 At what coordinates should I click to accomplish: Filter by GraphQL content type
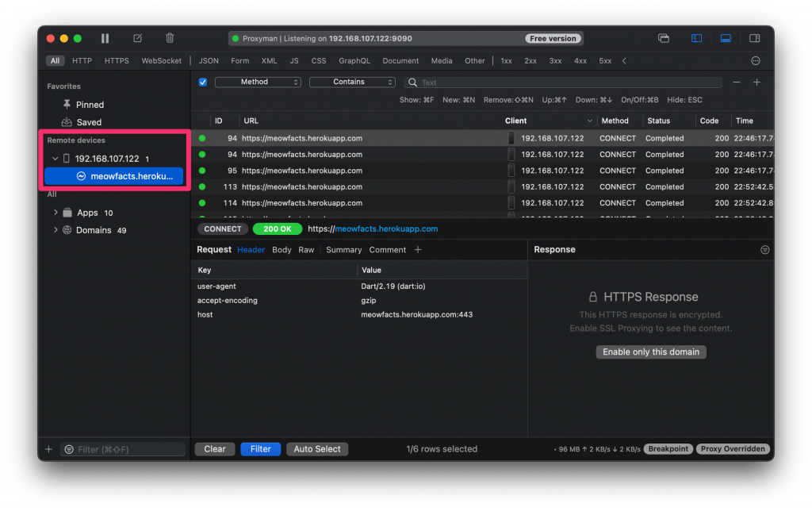[x=354, y=60]
